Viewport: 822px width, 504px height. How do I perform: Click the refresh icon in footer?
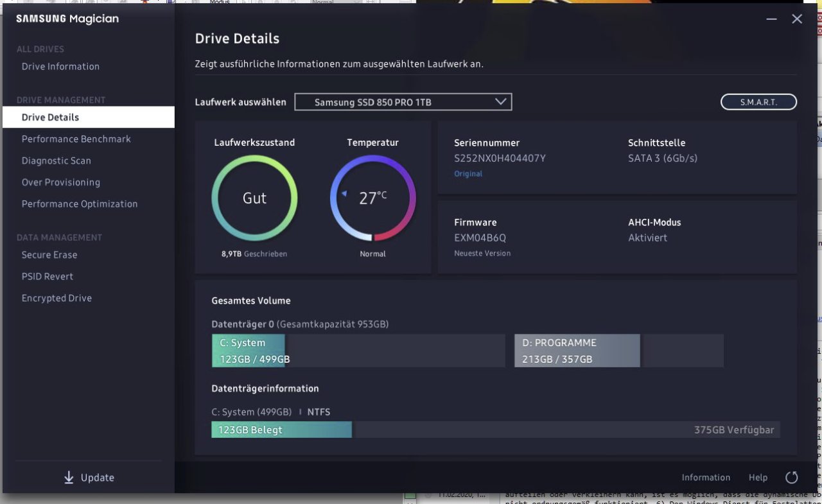click(x=792, y=477)
